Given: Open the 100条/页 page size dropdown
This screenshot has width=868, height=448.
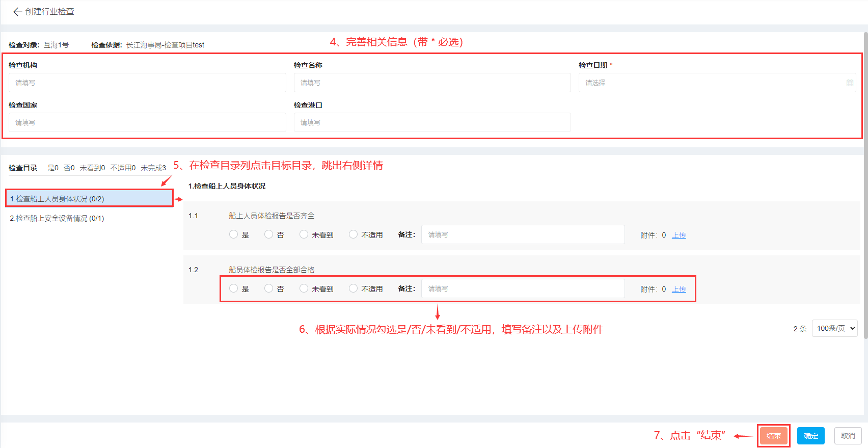Looking at the screenshot, I should 835,328.
